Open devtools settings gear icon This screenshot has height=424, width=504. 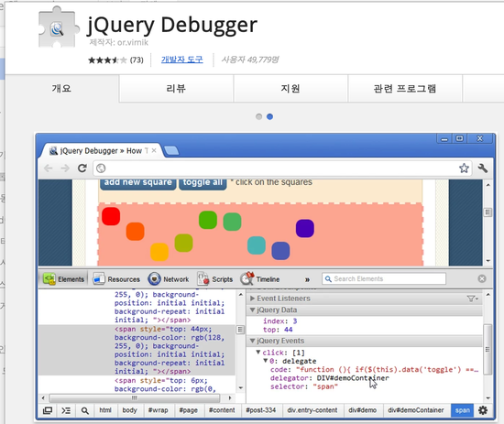[483, 410]
